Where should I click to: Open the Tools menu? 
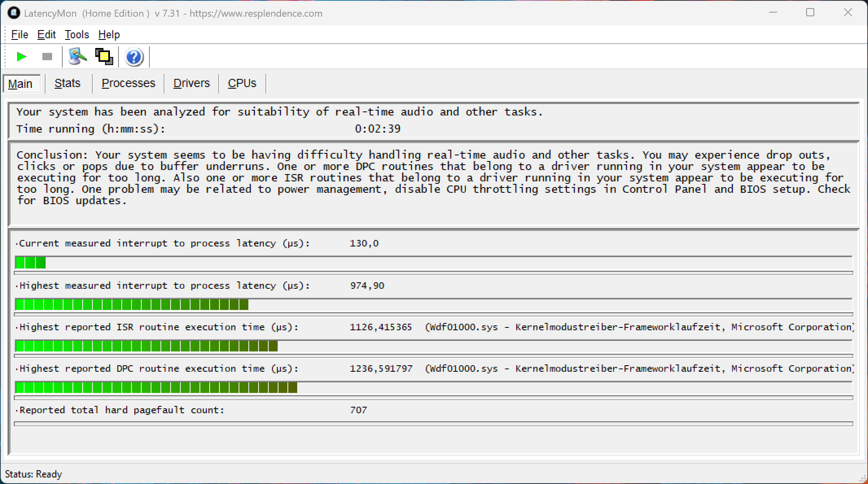[77, 35]
